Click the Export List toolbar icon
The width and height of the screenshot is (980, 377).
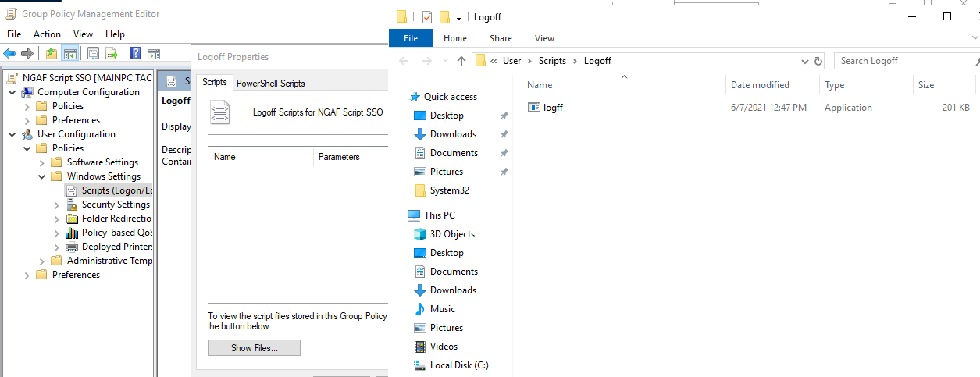click(x=112, y=54)
